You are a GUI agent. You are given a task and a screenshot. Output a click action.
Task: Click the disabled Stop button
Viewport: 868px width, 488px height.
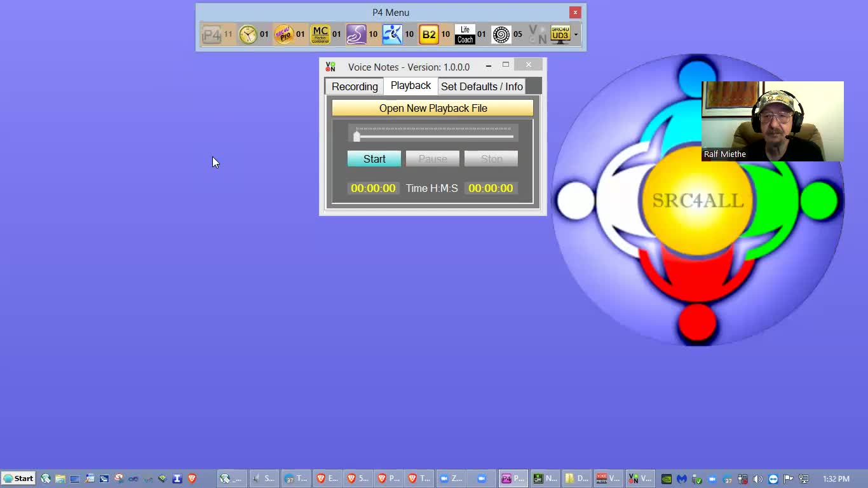491,159
